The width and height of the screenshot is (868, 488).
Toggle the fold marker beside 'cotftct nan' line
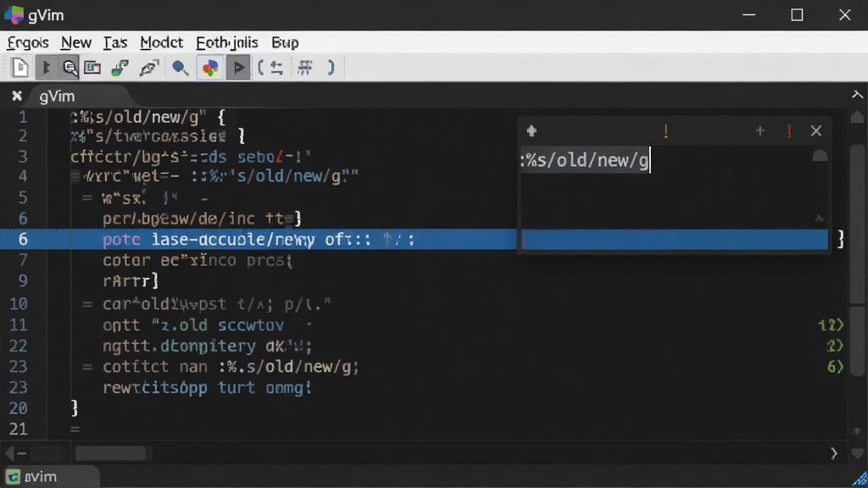87,367
